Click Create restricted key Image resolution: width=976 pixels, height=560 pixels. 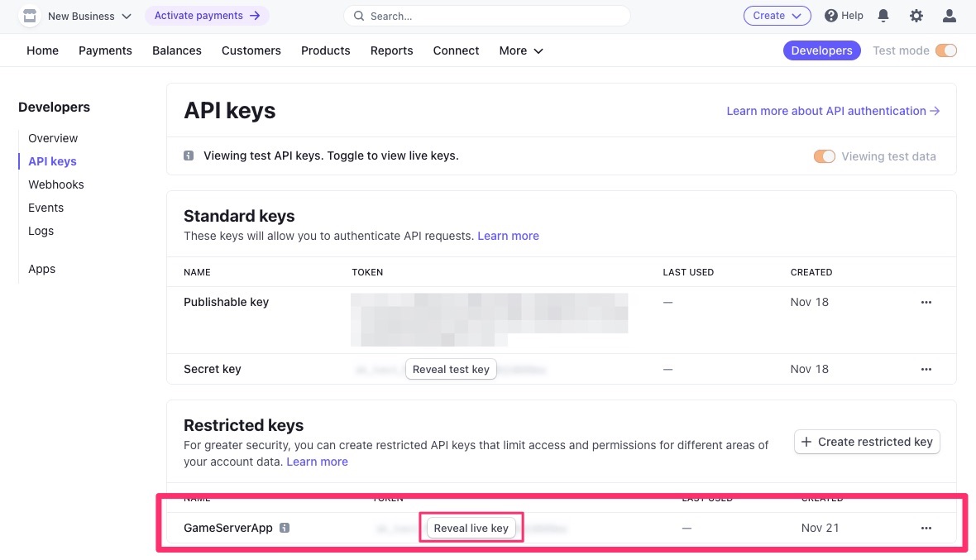pos(867,441)
